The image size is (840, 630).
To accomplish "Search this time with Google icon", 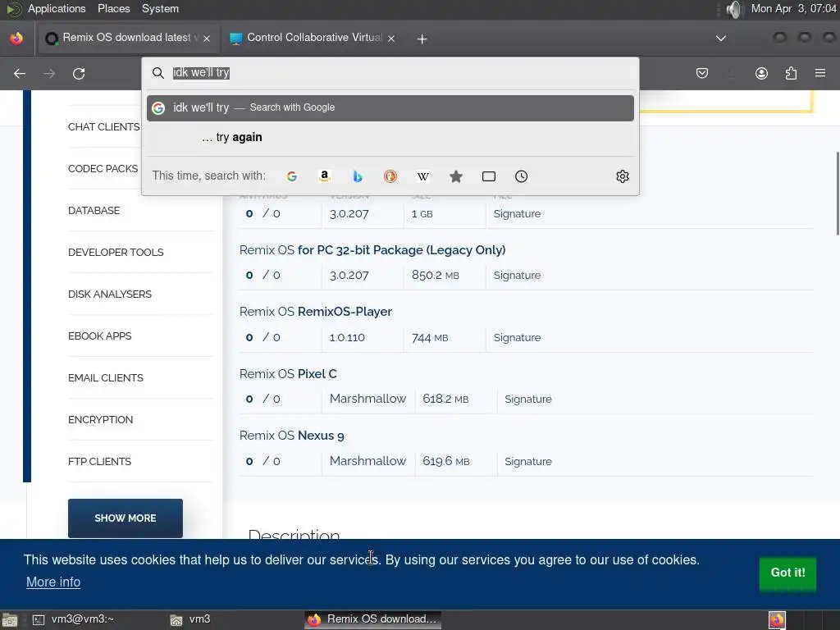I will click(x=292, y=176).
